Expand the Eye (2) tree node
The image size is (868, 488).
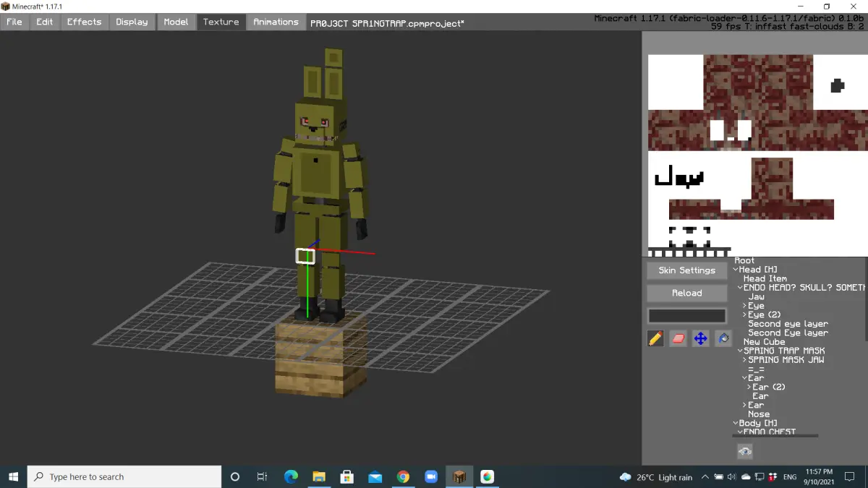[x=745, y=315]
